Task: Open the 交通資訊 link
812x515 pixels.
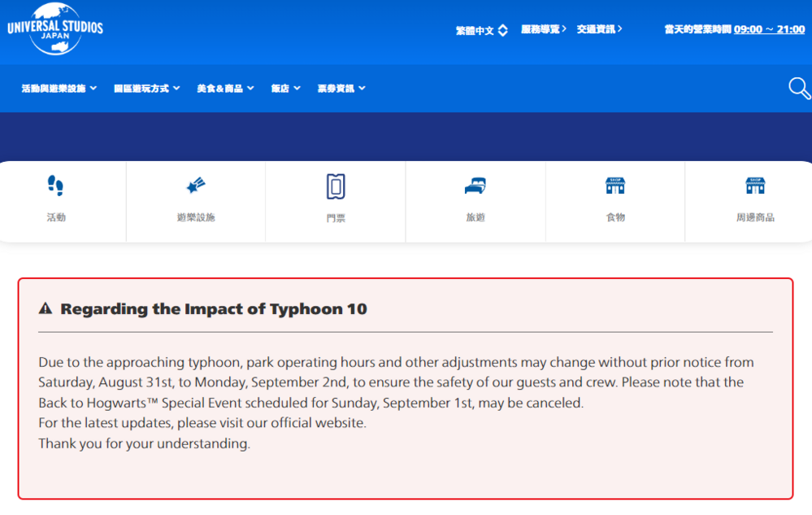Action: pos(599,29)
